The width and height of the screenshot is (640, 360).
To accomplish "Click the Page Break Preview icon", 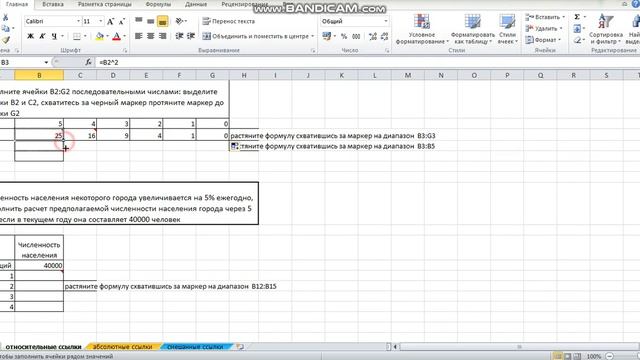I will click(577, 356).
